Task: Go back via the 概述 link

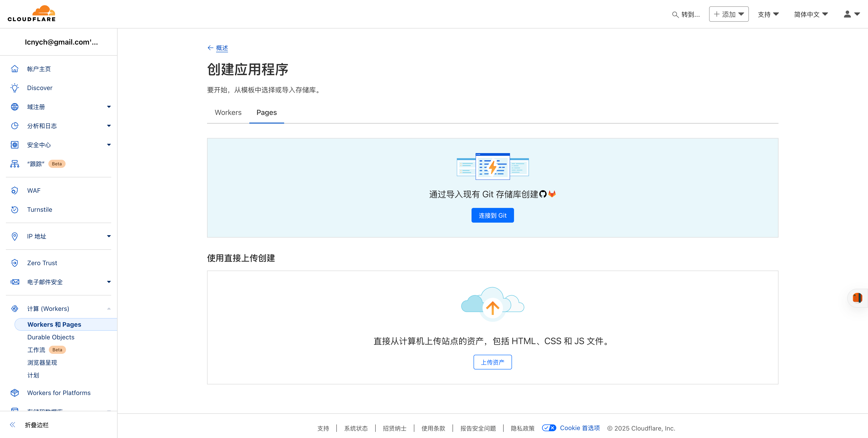Action: click(222, 48)
